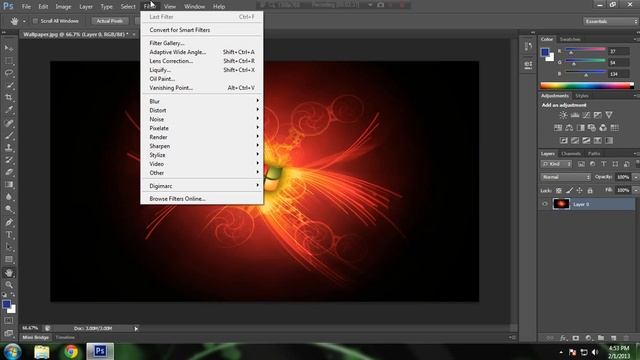Expand the Render submenu
640x360 pixels.
pyautogui.click(x=202, y=137)
